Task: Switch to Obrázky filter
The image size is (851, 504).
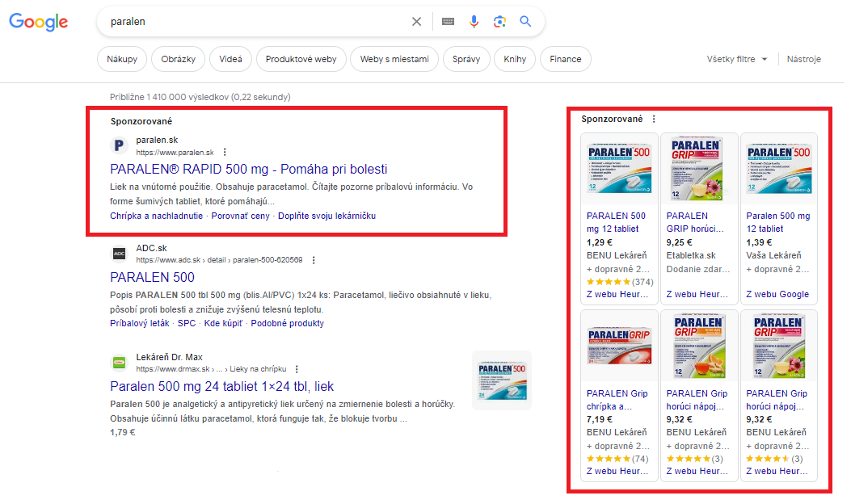Action: click(x=178, y=59)
